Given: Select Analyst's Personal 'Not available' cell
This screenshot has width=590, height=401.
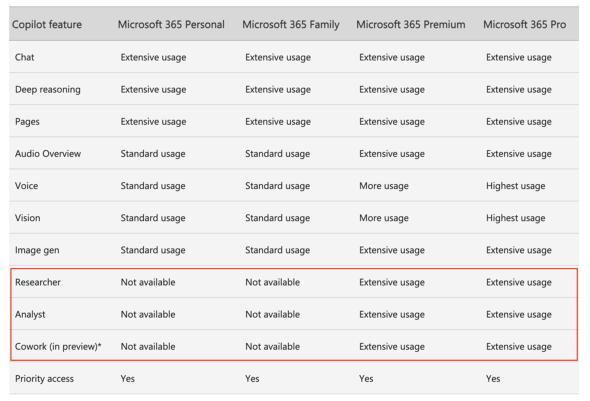Looking at the screenshot, I should point(148,314).
